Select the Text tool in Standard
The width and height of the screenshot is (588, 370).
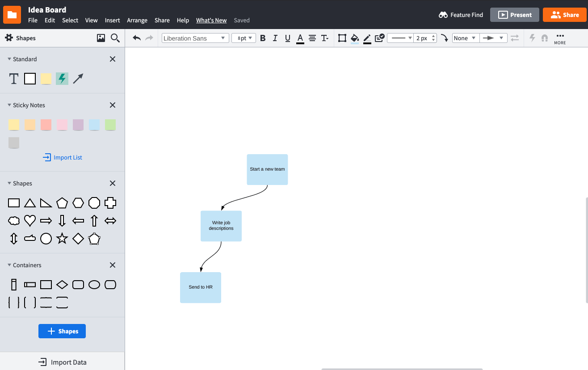tap(14, 79)
